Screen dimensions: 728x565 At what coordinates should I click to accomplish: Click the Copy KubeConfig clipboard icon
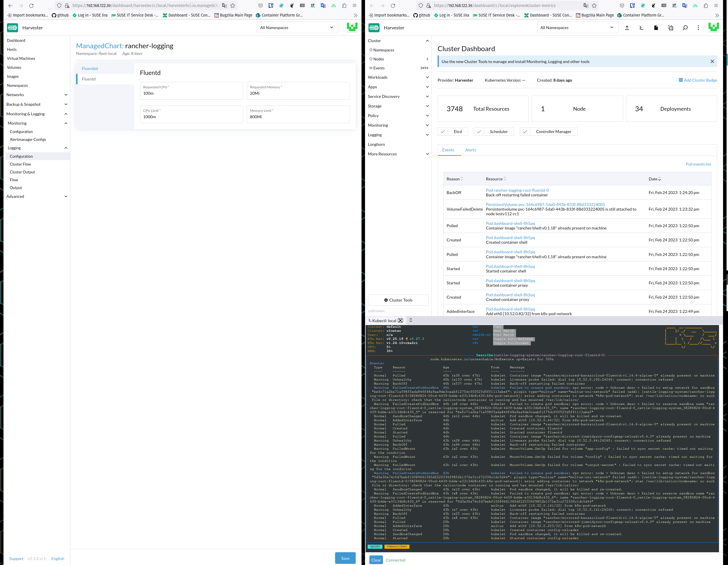pyautogui.click(x=670, y=28)
